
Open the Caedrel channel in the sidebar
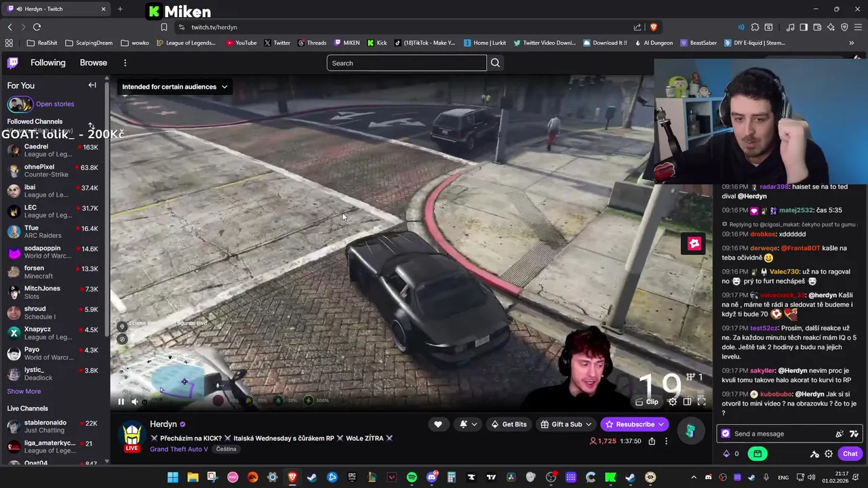(53, 150)
